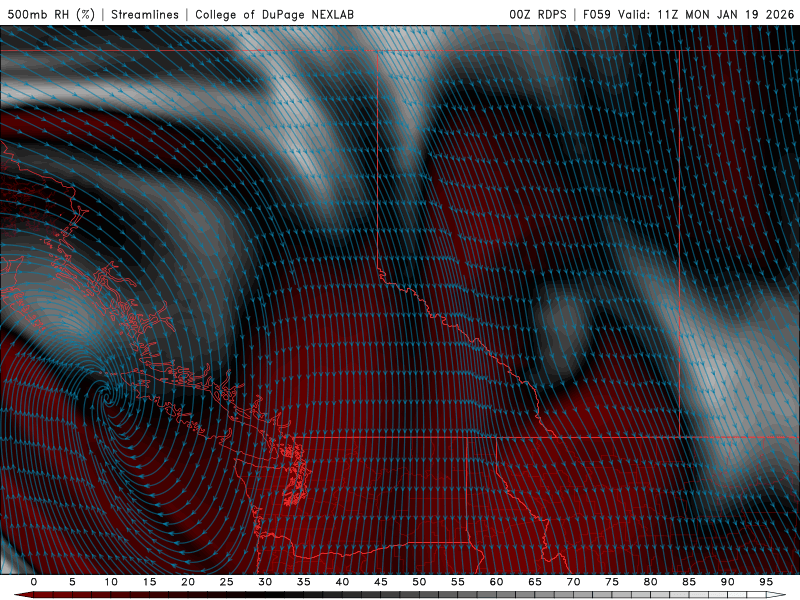Image resolution: width=800 pixels, height=600 pixels.
Task: Click the streamline vortex center off the coast
Action: tap(107, 395)
